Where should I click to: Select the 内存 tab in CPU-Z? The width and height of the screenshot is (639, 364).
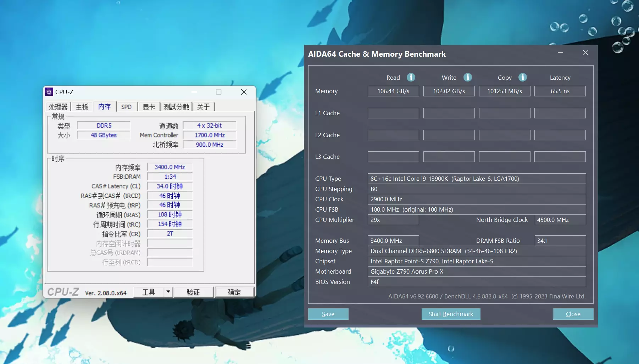coord(104,106)
